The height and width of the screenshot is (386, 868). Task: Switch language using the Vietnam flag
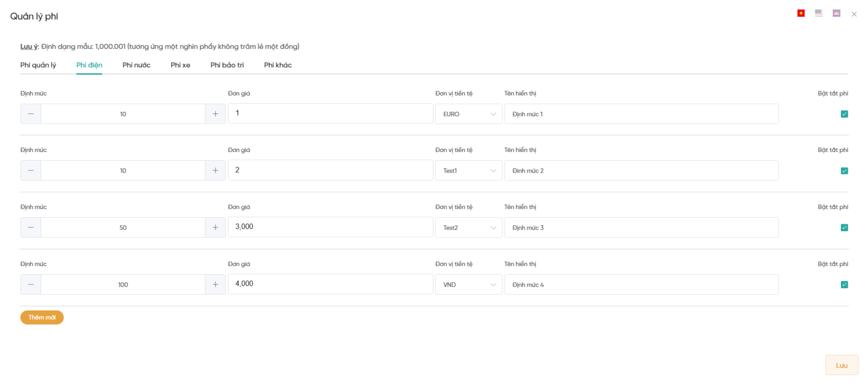801,13
